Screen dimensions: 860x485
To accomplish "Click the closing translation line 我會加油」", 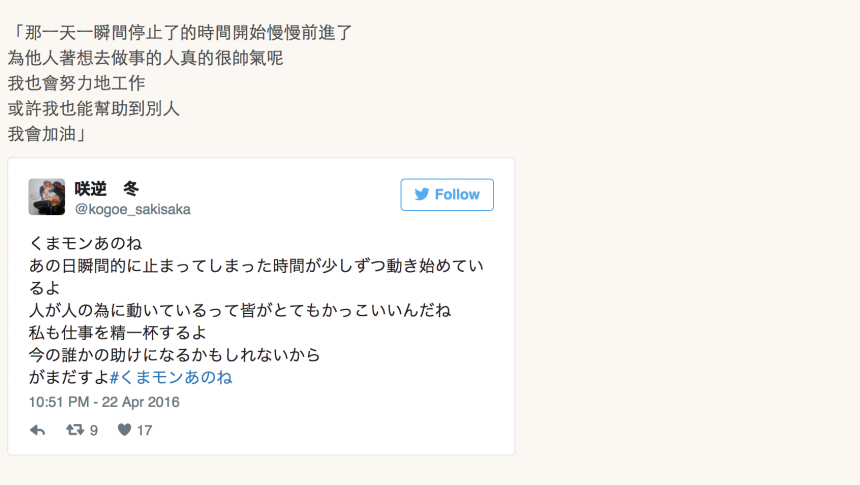I will pos(46,134).
